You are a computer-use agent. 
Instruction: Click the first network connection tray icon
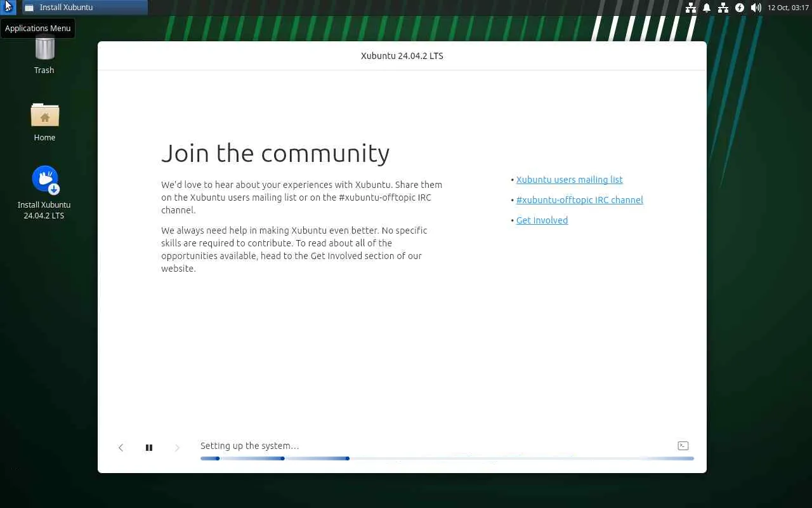coord(691,8)
